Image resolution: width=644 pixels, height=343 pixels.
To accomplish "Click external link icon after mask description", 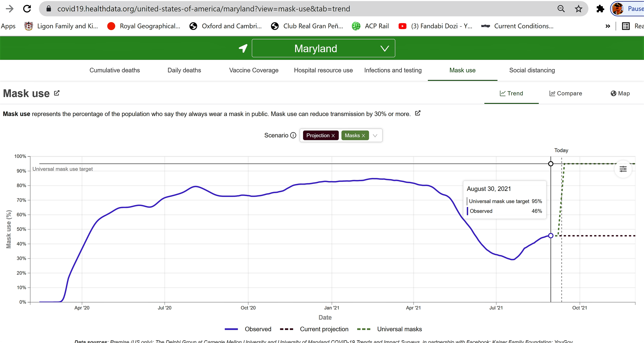I will [418, 113].
